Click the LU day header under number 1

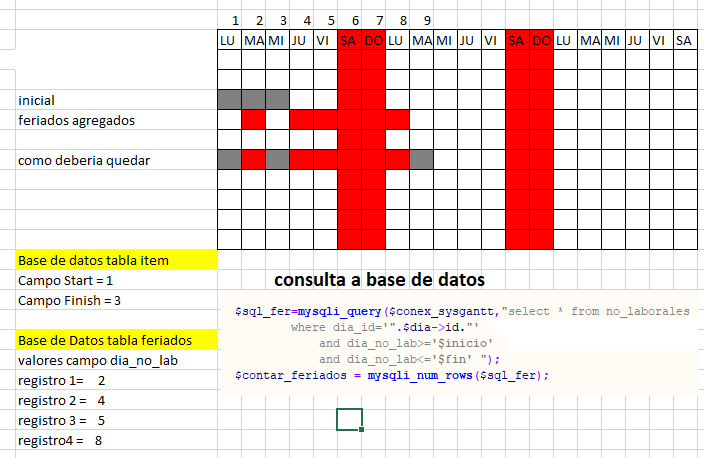click(x=229, y=40)
